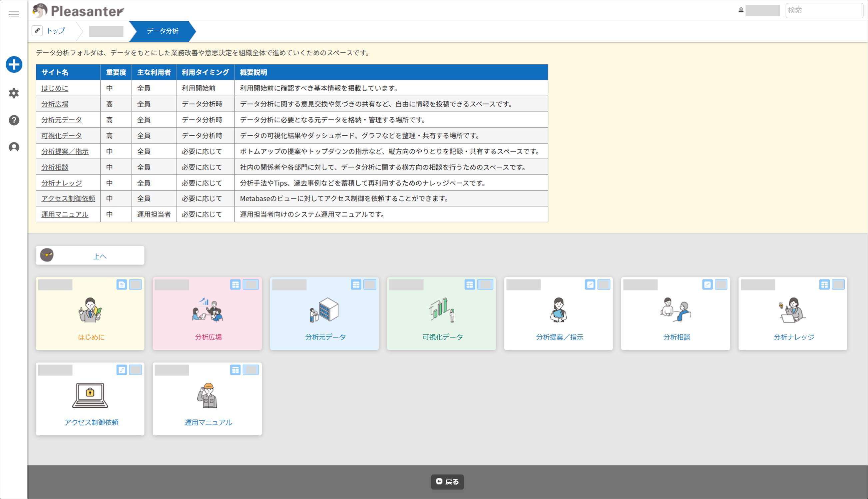Click the 分析元データ link in the table

click(62, 120)
